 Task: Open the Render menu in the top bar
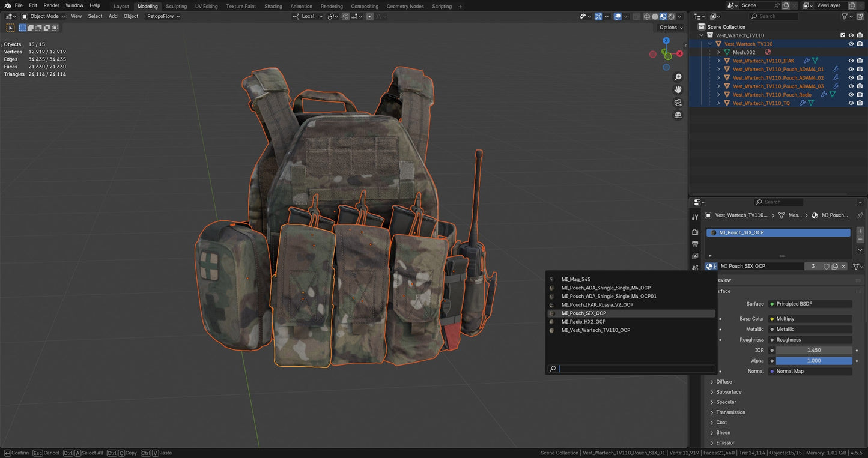51,5
